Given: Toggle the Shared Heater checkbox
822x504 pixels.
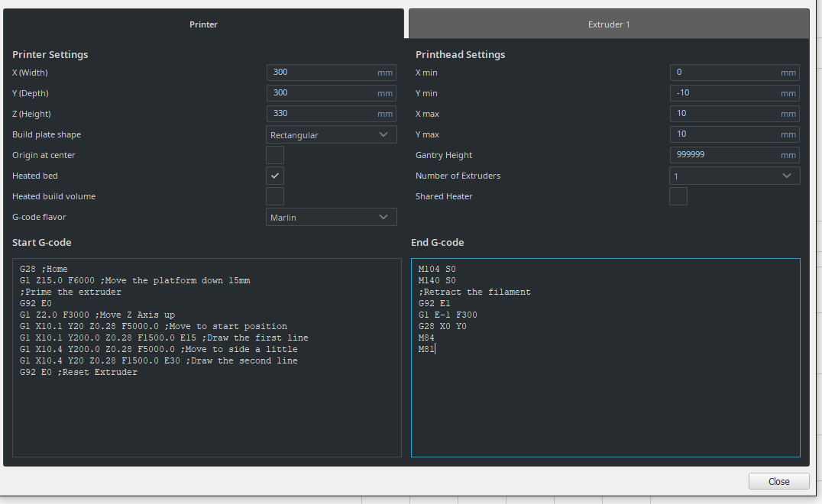Looking at the screenshot, I should click(x=678, y=196).
